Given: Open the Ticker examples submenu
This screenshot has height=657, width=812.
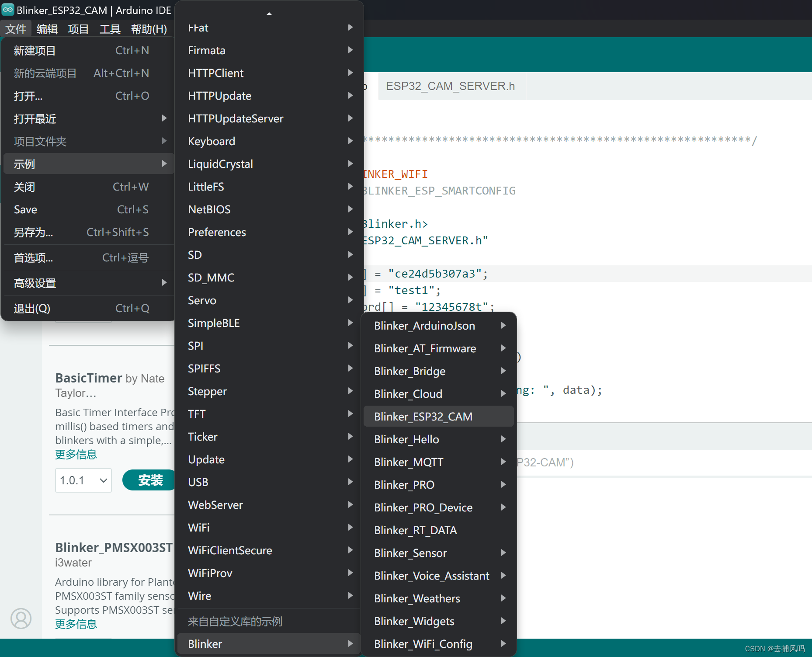Looking at the screenshot, I should click(269, 437).
